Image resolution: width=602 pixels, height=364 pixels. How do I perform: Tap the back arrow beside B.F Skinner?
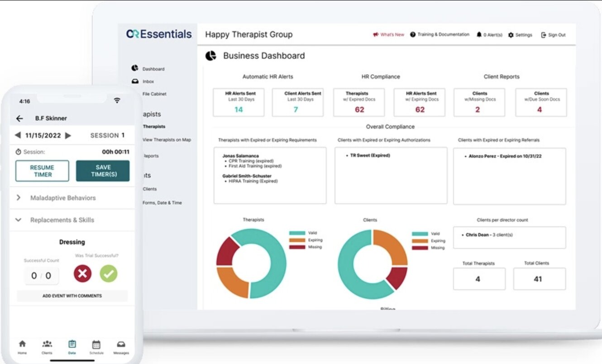(19, 118)
